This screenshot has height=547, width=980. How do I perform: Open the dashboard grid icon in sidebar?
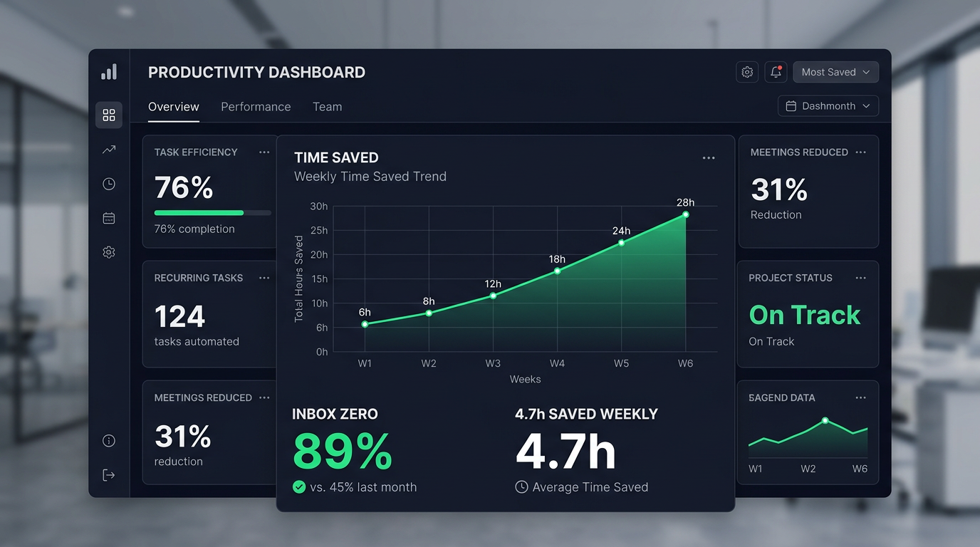[x=109, y=115]
